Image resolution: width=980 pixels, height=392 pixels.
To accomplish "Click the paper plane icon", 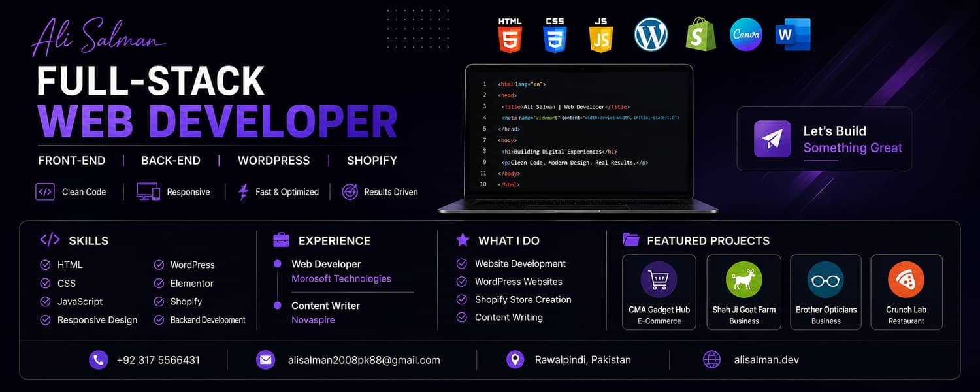I will tap(772, 139).
